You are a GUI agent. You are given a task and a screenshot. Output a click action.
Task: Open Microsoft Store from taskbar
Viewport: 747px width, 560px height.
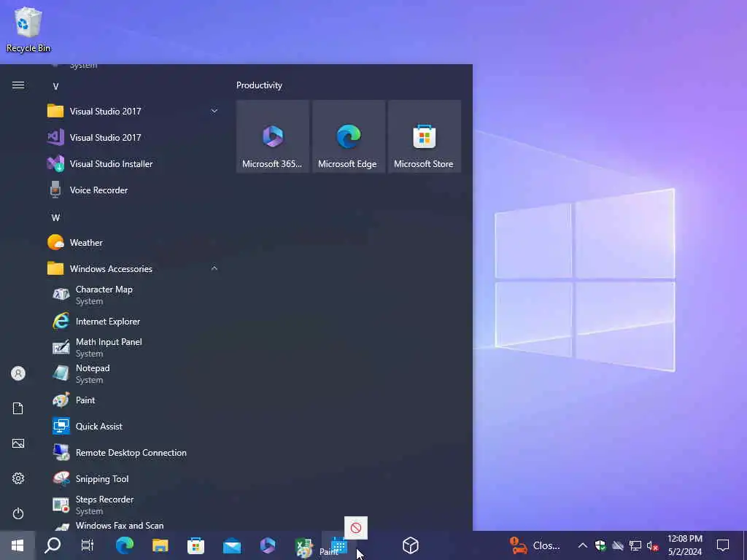point(196,545)
